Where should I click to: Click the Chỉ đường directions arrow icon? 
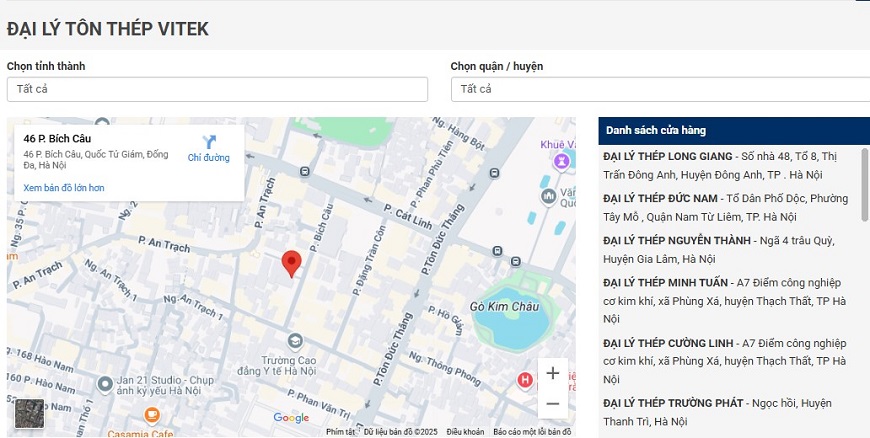(x=209, y=142)
